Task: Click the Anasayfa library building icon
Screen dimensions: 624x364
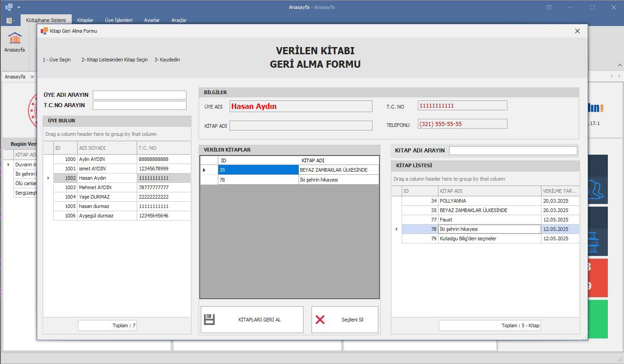Action: pyautogui.click(x=14, y=38)
